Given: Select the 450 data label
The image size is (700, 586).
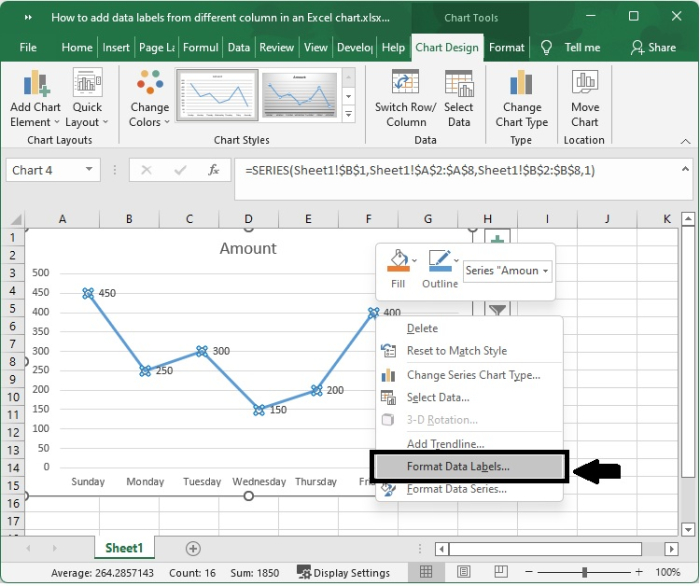Looking at the screenshot, I should click(107, 293).
